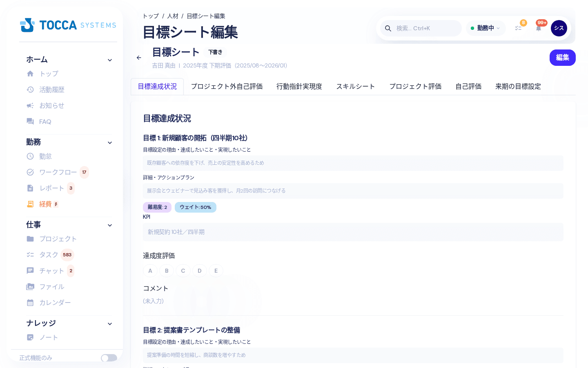Click the タスク checklist icon in sidebar
The height and width of the screenshot is (368, 588).
(x=30, y=255)
